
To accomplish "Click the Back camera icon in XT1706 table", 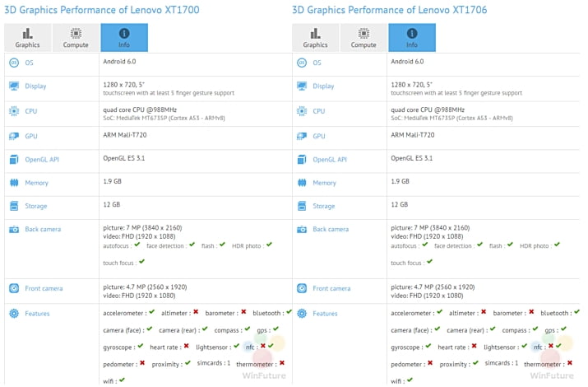I will pyautogui.click(x=302, y=229).
